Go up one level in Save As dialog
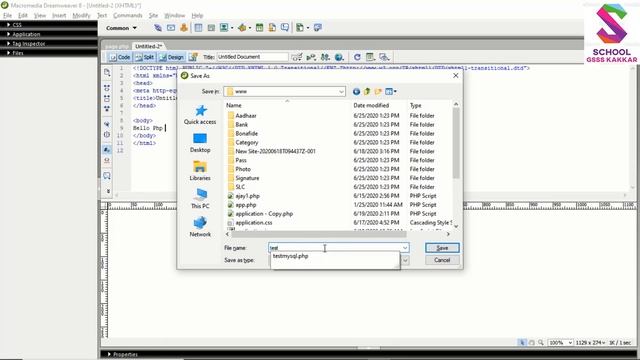 point(367,91)
